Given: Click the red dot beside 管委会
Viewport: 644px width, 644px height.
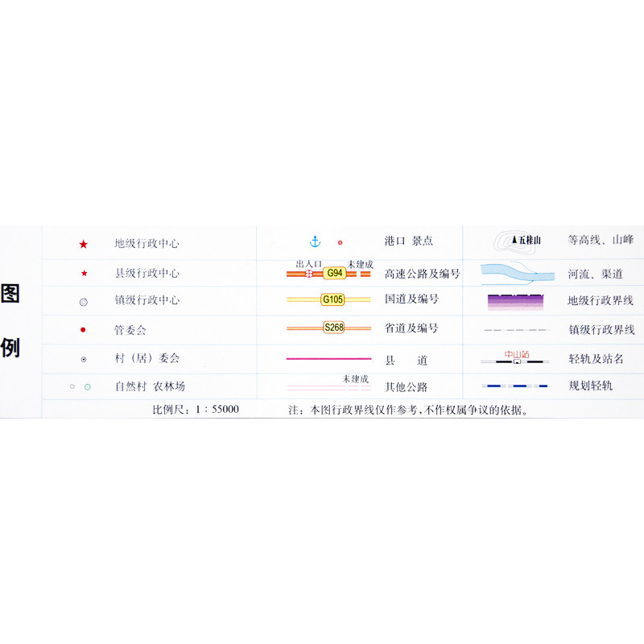Looking at the screenshot, I should pos(83,330).
